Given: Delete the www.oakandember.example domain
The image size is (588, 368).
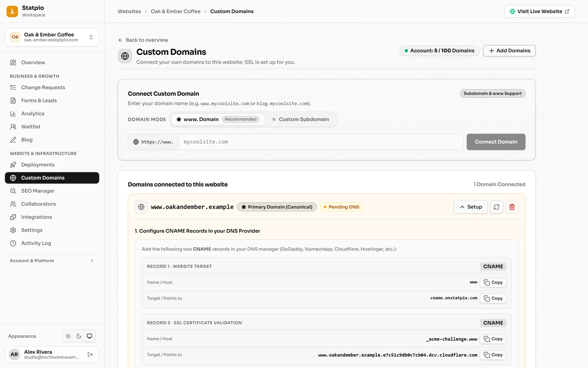Looking at the screenshot, I should 512,207.
